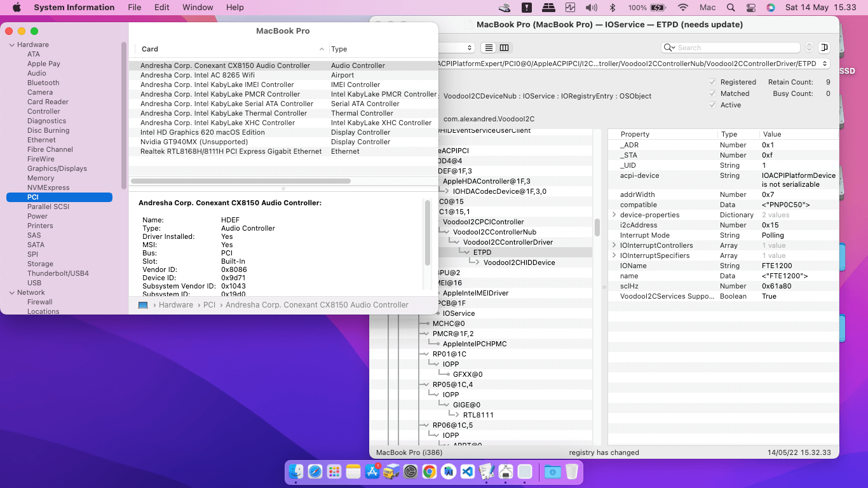Open the search options dropdown magnifier
Viewport: 868px width, 488px height.
[669, 48]
